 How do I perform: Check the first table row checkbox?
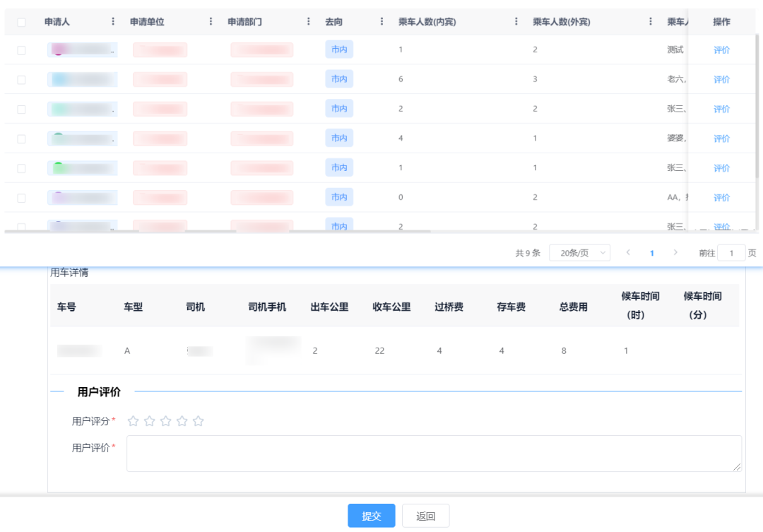click(21, 50)
